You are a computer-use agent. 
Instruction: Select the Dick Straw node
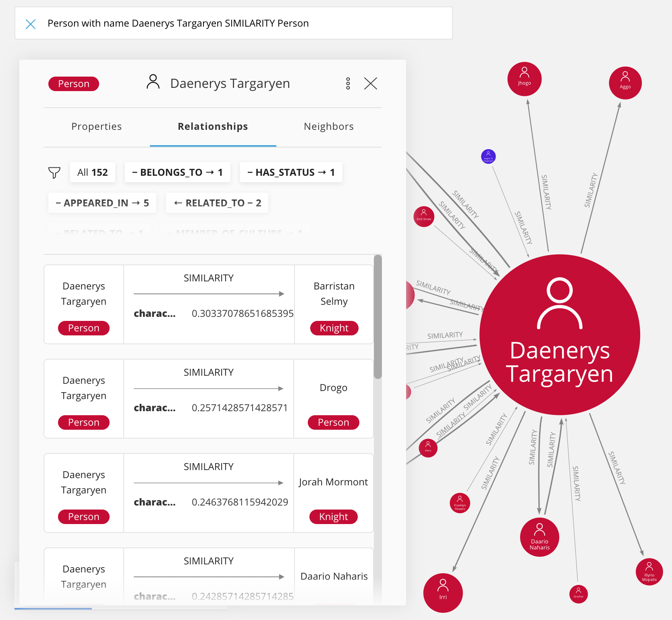click(424, 216)
